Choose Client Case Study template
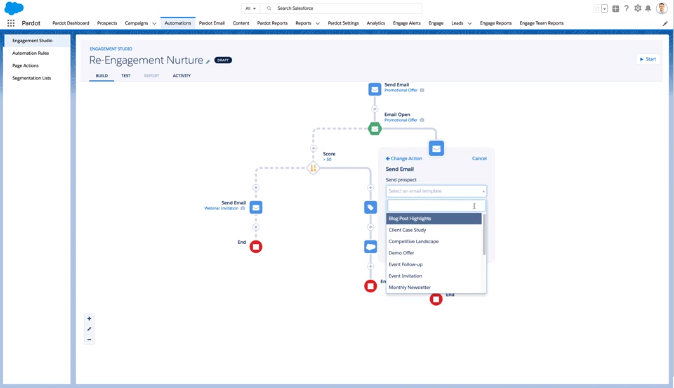 coord(434,230)
